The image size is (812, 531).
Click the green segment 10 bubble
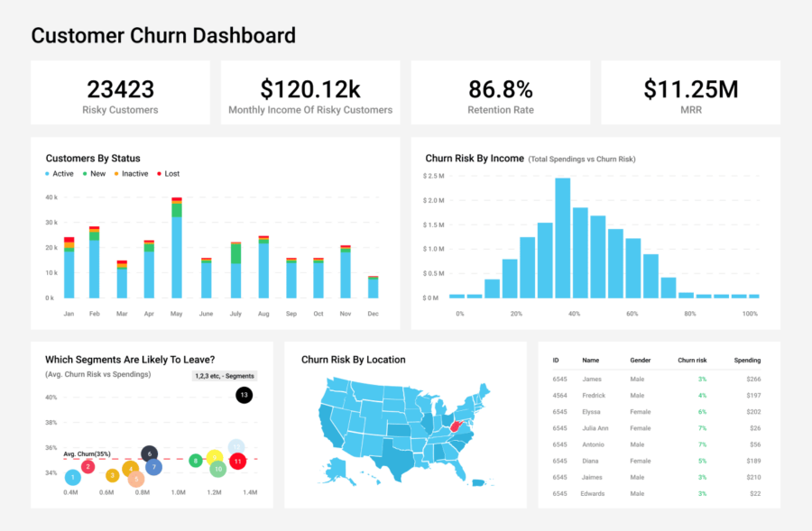[217, 469]
